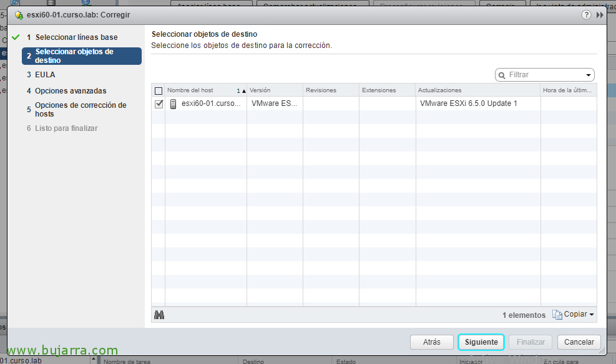The width and height of the screenshot is (616, 364).
Task: Sort by Versión column header
Action: (275, 90)
